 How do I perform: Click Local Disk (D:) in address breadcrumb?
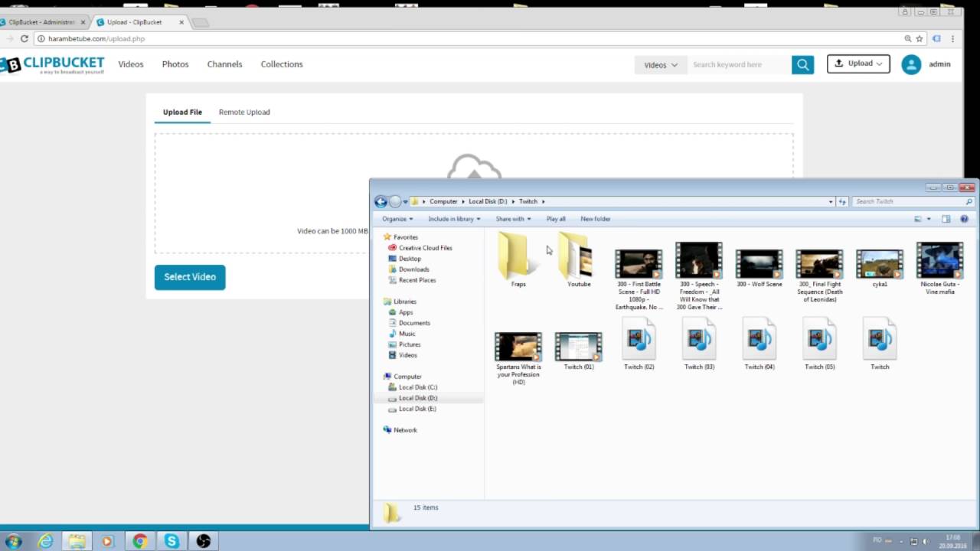click(x=488, y=201)
